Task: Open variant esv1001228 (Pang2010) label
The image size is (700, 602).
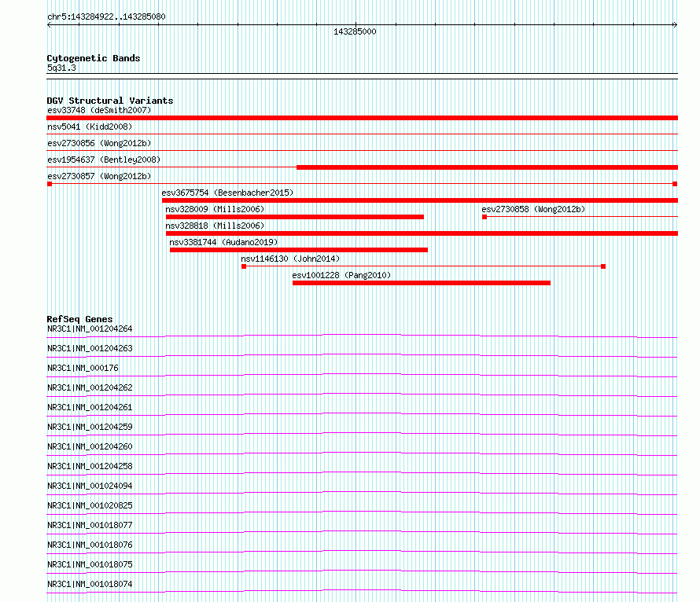Action: 341,275
